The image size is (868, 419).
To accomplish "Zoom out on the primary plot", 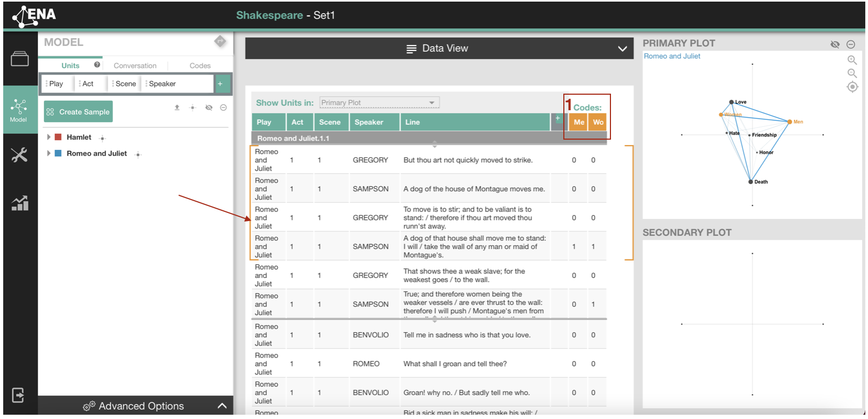I will point(852,73).
